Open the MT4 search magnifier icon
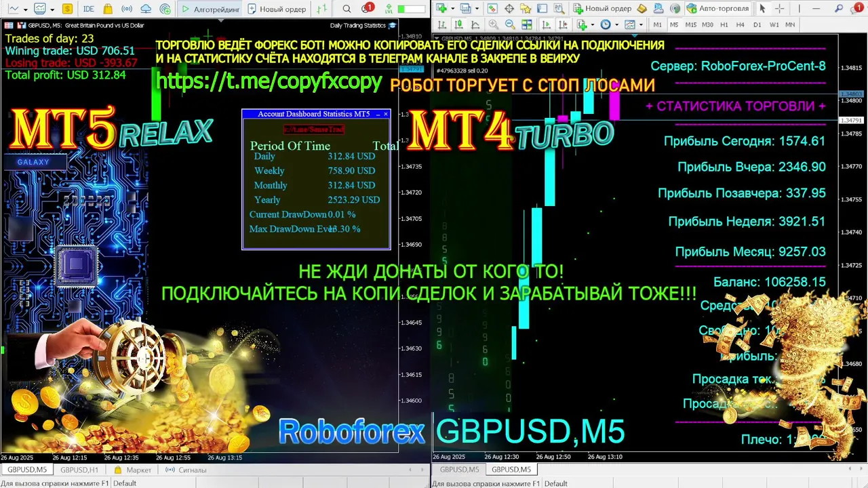 click(x=838, y=8)
